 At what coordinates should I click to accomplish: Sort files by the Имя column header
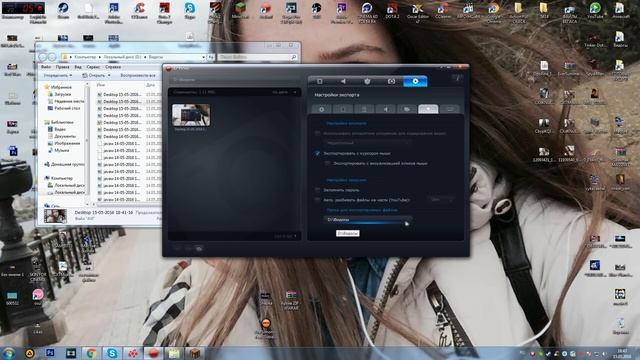click(101, 84)
